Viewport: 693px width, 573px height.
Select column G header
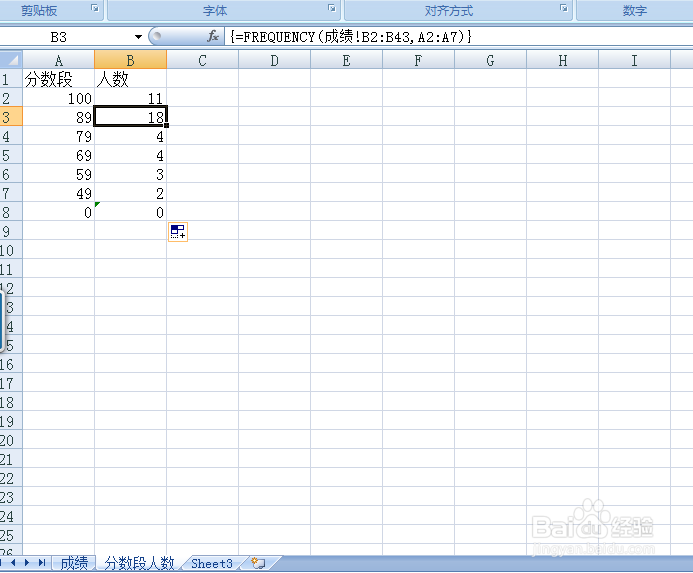[x=491, y=60]
